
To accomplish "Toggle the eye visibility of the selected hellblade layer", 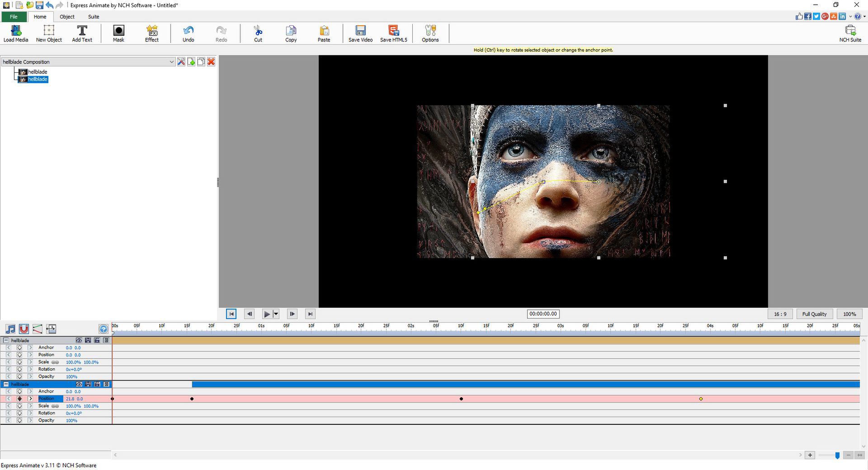I will [x=79, y=384].
